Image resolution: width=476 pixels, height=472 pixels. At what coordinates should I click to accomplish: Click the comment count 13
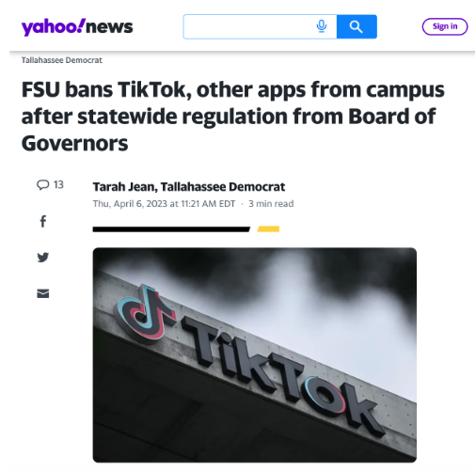(58, 184)
